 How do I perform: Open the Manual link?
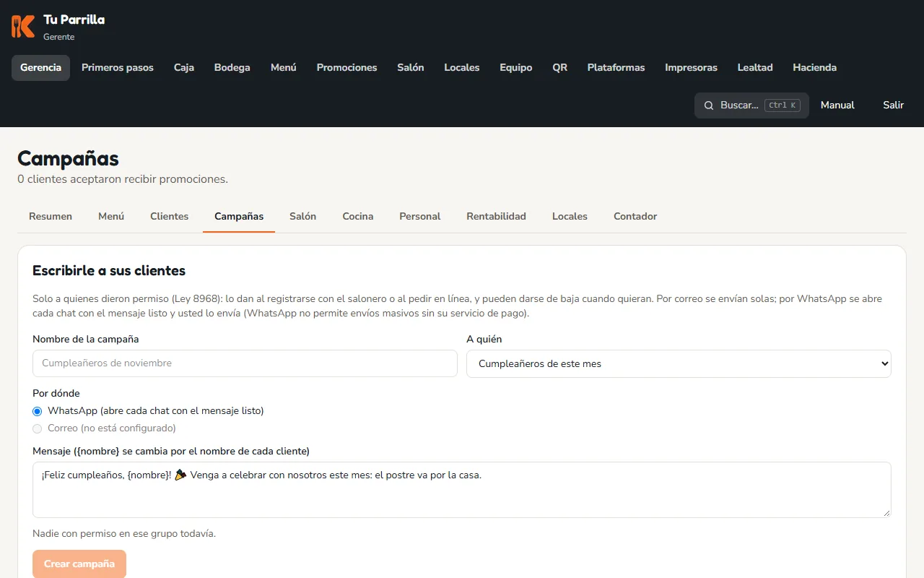point(837,105)
